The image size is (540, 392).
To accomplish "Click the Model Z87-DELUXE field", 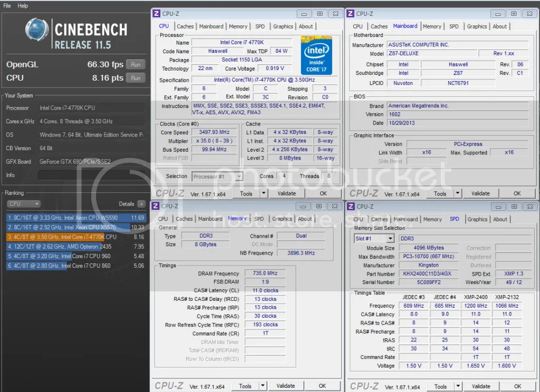I will 432,53.
